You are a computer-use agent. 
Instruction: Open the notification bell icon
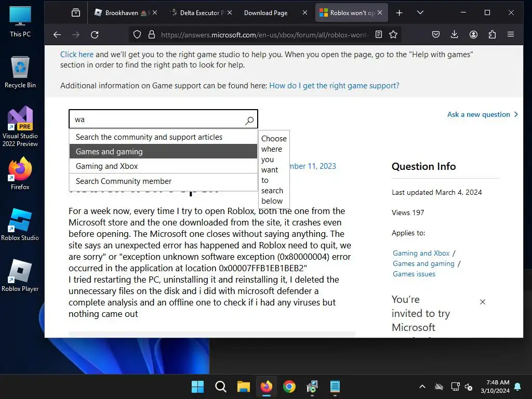pyautogui.click(x=518, y=387)
